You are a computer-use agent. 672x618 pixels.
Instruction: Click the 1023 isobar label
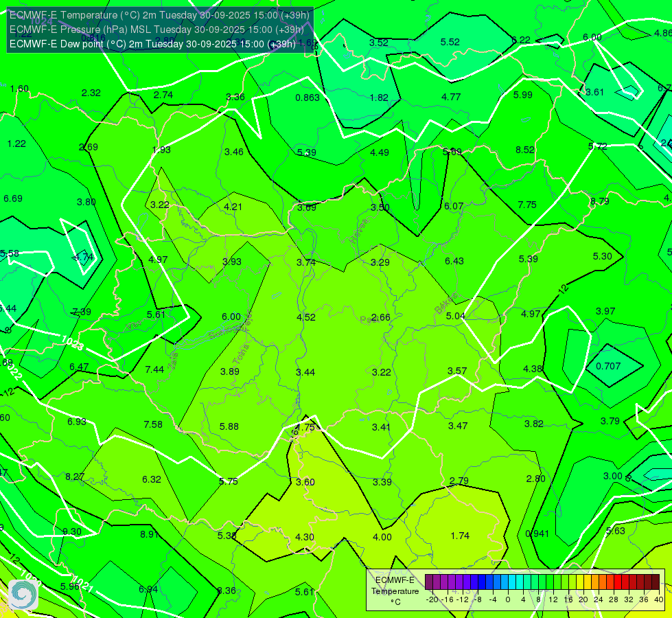[71, 343]
